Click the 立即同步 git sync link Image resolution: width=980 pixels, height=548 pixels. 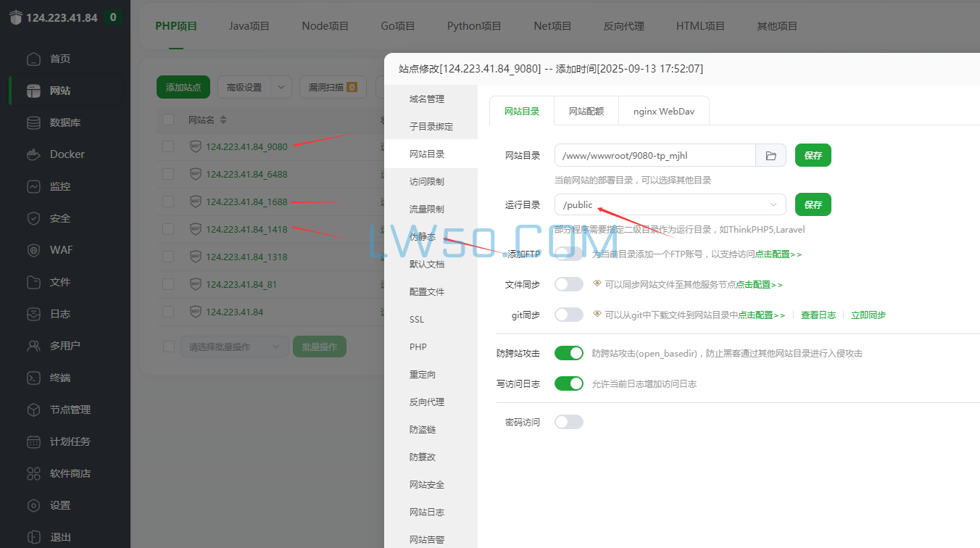coord(868,315)
